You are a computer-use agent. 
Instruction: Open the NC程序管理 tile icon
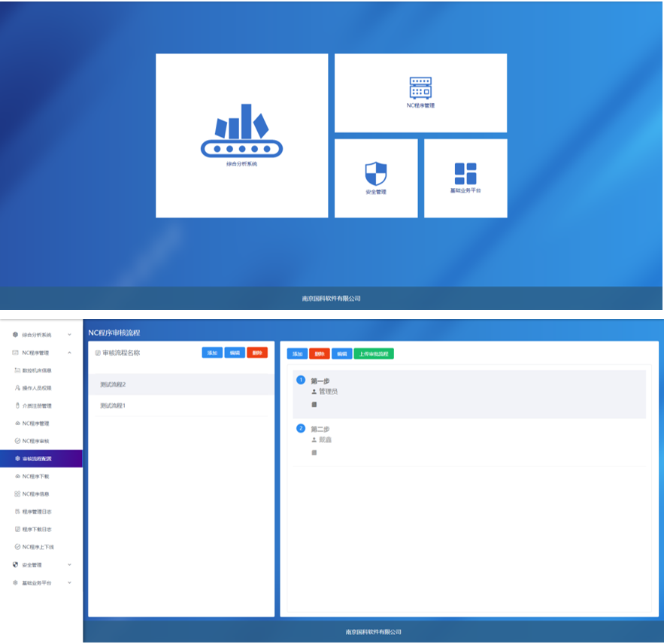coord(420,87)
